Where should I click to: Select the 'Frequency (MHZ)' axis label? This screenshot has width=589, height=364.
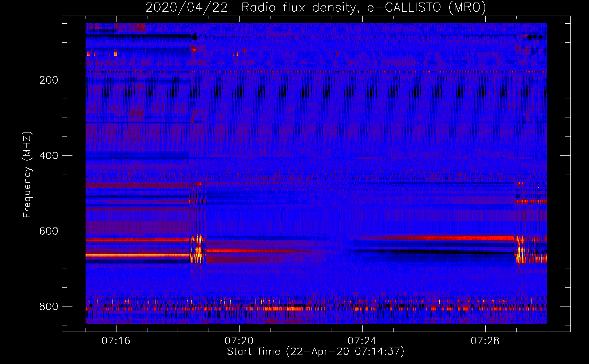27,174
